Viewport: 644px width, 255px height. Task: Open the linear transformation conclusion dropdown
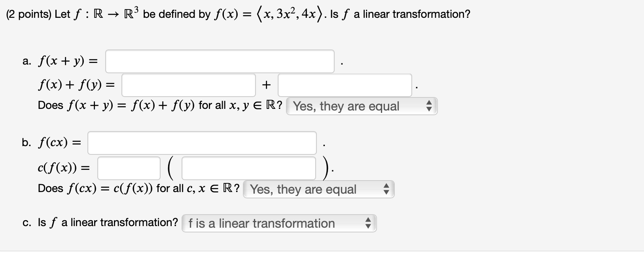click(x=278, y=223)
